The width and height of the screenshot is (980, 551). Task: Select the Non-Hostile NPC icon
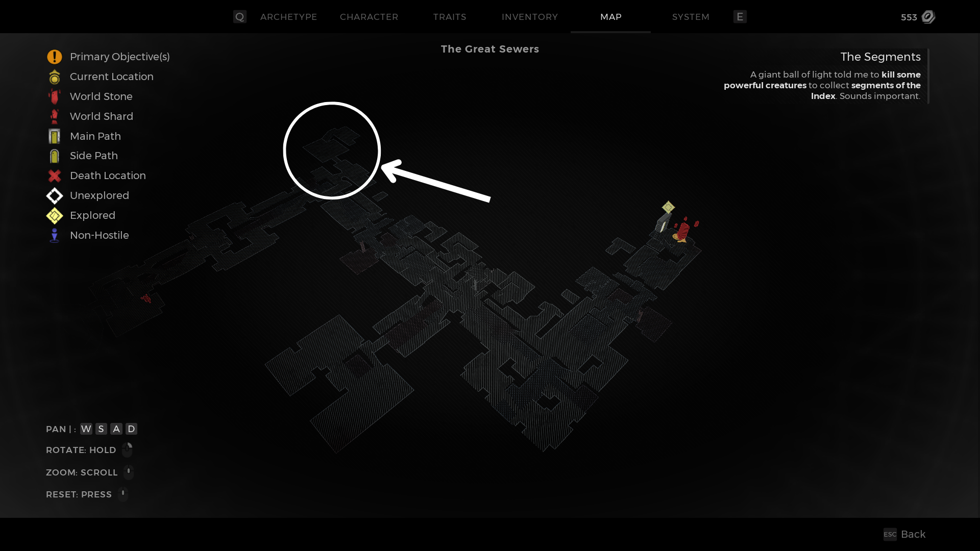(53, 235)
